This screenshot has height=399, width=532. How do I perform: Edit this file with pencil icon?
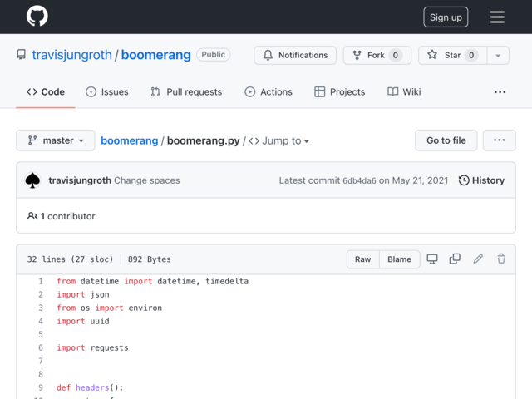(x=478, y=259)
